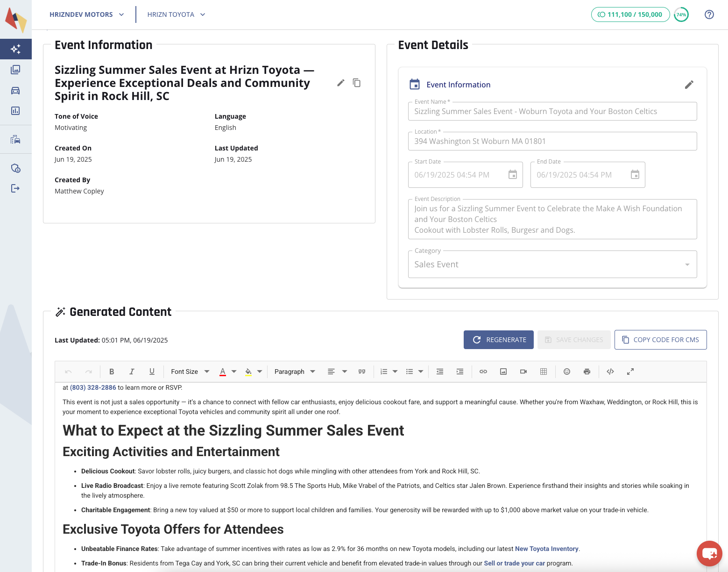
Task: Insert a hyperlink via link icon
Action: point(483,372)
